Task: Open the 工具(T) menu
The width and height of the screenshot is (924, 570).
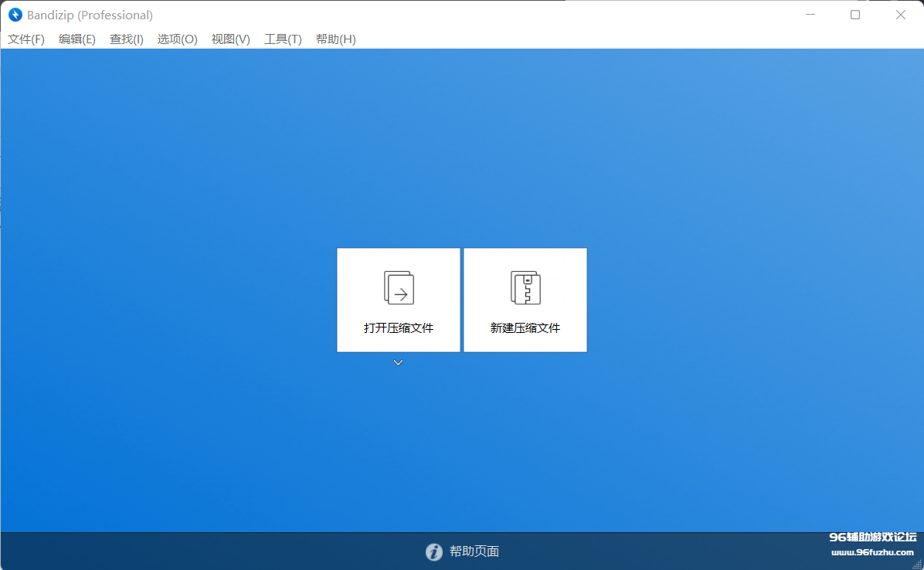Action: 283,39
